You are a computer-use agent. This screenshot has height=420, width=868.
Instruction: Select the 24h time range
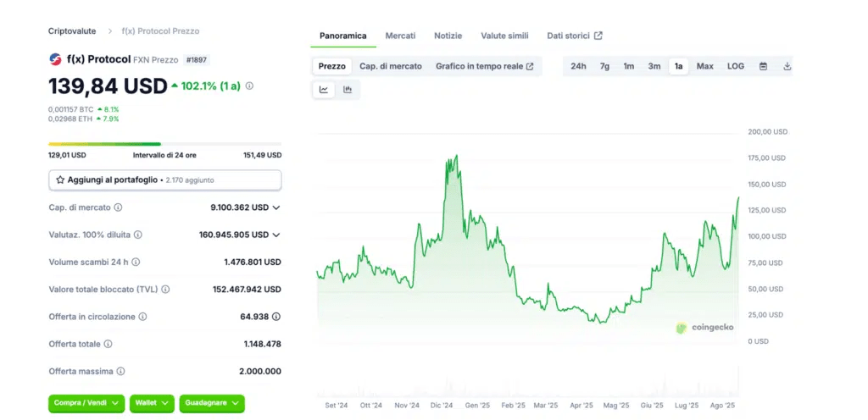tap(578, 66)
